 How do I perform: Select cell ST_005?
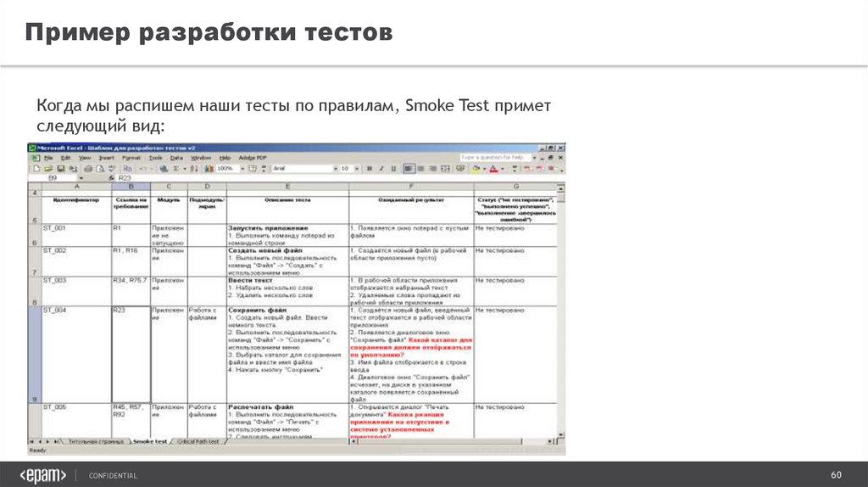[x=76, y=421]
